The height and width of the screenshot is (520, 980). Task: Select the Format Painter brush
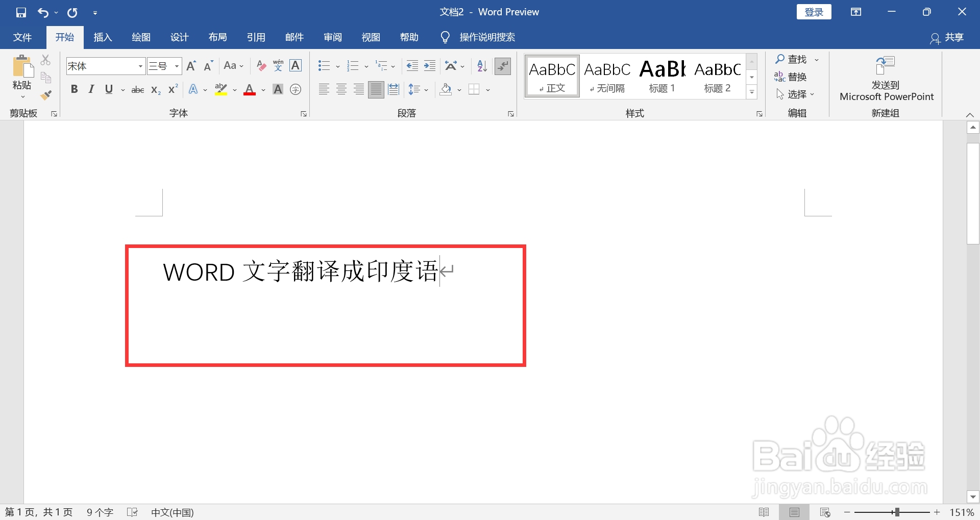[x=46, y=95]
